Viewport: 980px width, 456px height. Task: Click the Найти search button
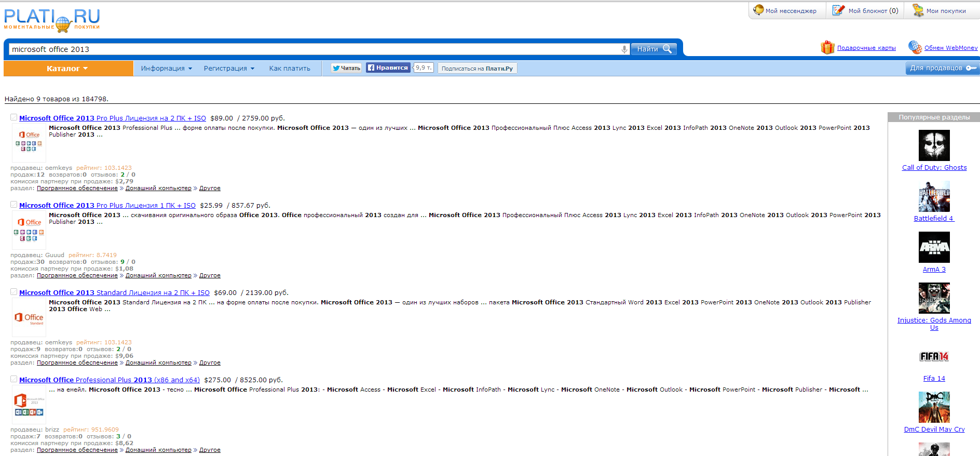point(654,49)
